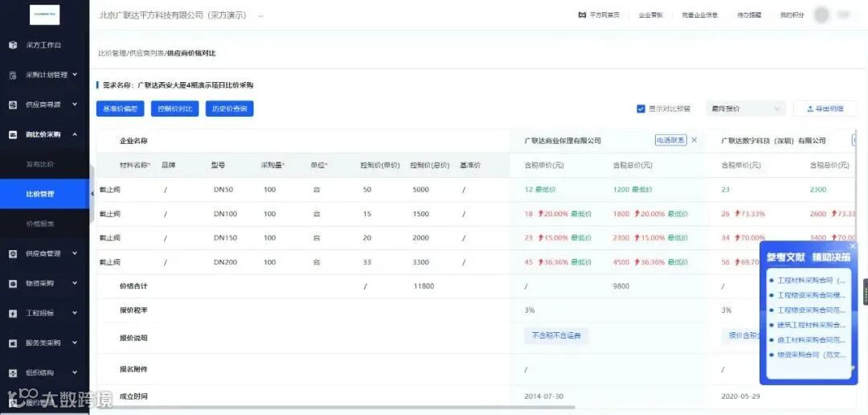Click the DN100 model cell
This screenshot has height=415, width=868.
click(x=225, y=214)
